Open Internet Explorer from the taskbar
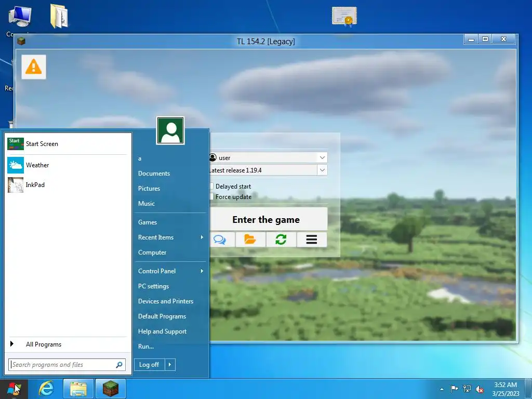Screen dimensions: 532x399 click(46, 389)
